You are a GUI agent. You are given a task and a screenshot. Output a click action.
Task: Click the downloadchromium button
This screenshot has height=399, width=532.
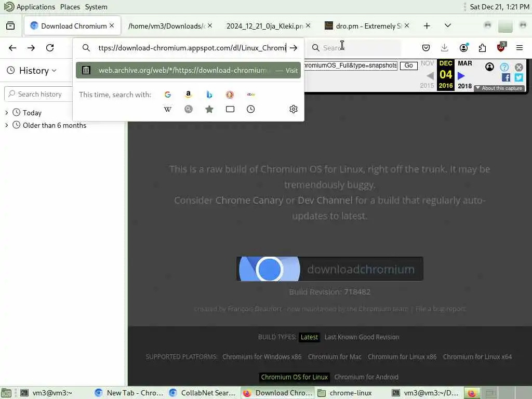[x=330, y=269]
